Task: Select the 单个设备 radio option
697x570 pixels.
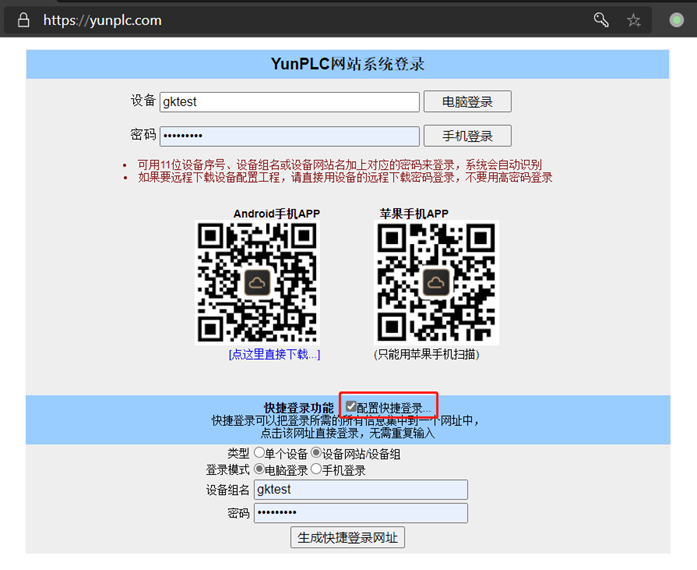Action: 259,453
